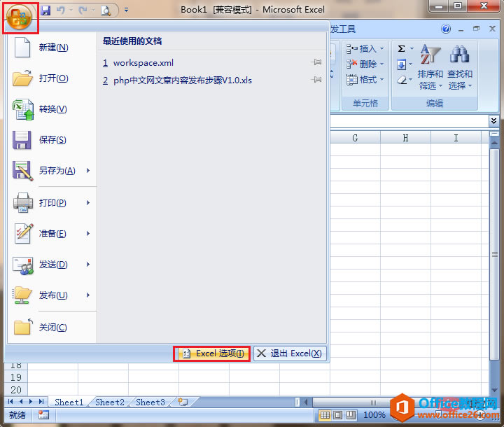Expand the 另存为(A) submenu arrow

pyautogui.click(x=88, y=171)
